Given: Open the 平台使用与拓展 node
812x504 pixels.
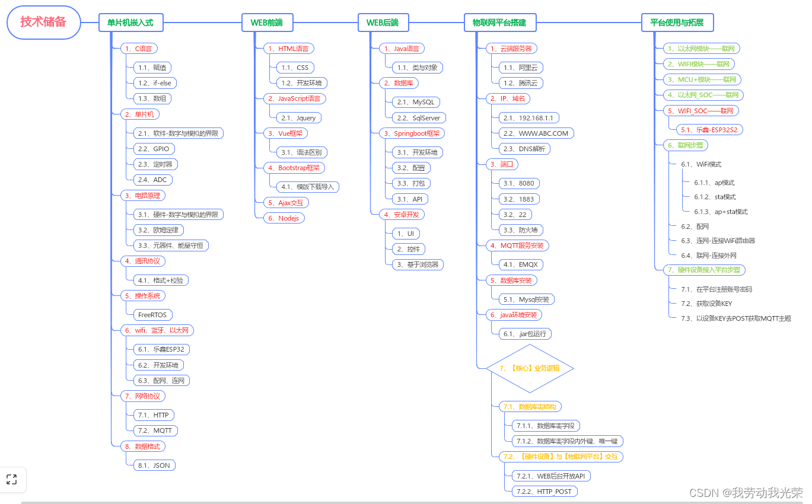Looking at the screenshot, I should click(x=678, y=22).
